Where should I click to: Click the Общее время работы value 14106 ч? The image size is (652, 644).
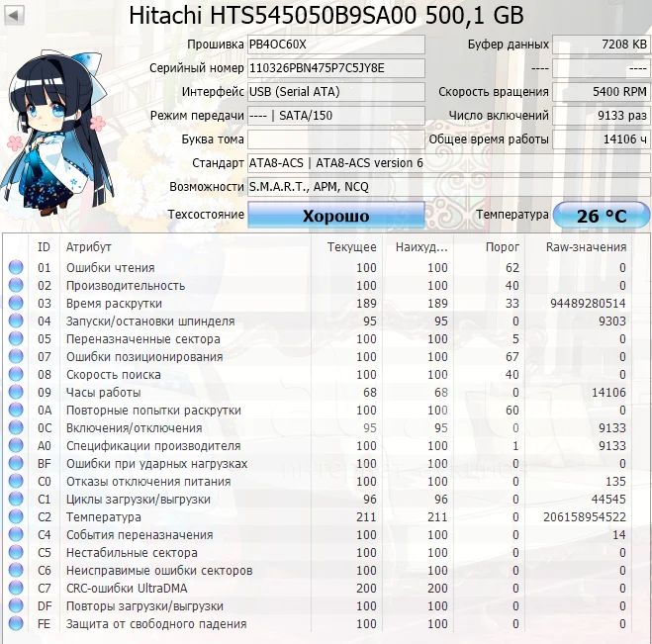pyautogui.click(x=601, y=139)
